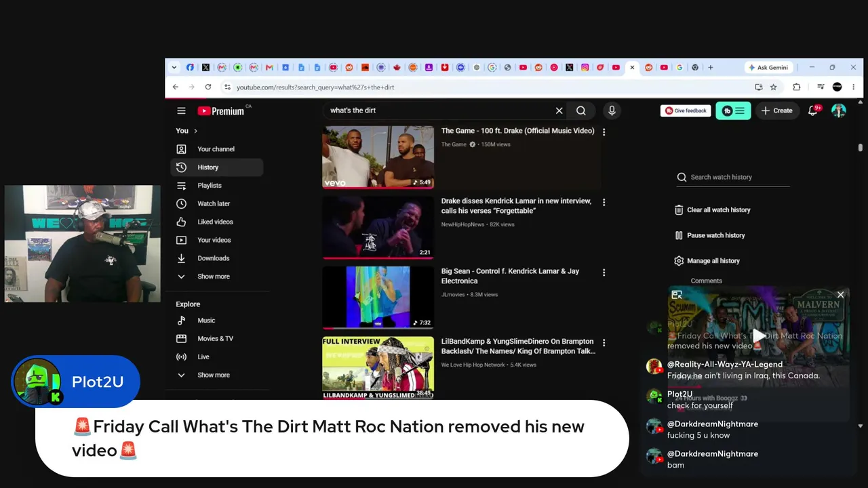The height and width of the screenshot is (488, 868).
Task: Close the active browser tab
Action: (632, 67)
